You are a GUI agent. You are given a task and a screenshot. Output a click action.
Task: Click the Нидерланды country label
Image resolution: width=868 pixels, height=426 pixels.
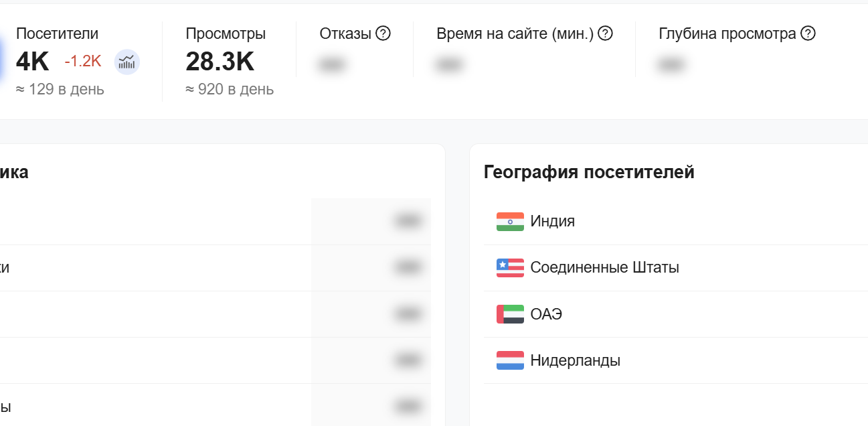coord(575,360)
